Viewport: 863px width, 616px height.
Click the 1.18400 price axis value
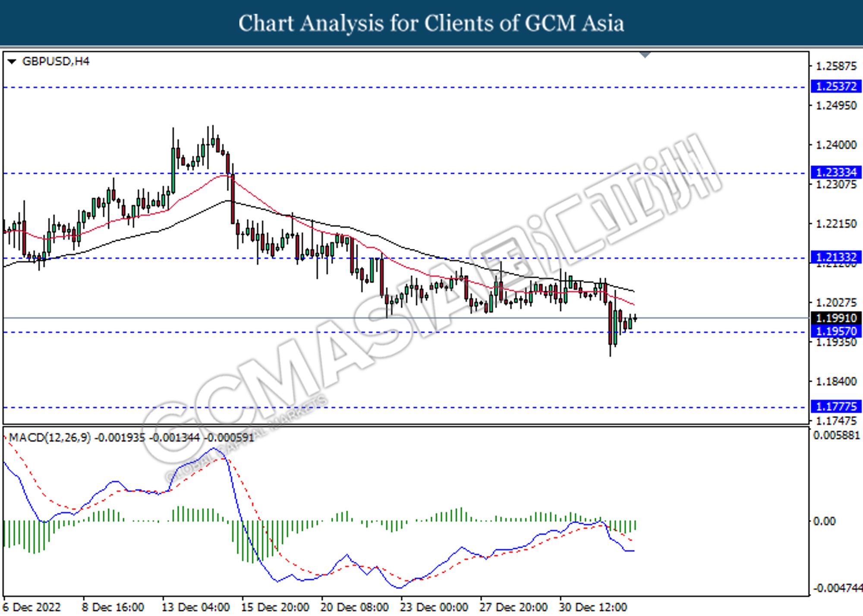click(836, 382)
